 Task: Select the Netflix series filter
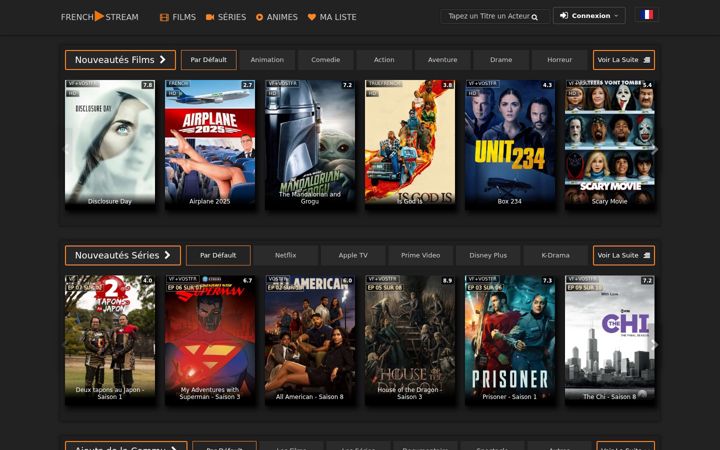click(x=286, y=255)
